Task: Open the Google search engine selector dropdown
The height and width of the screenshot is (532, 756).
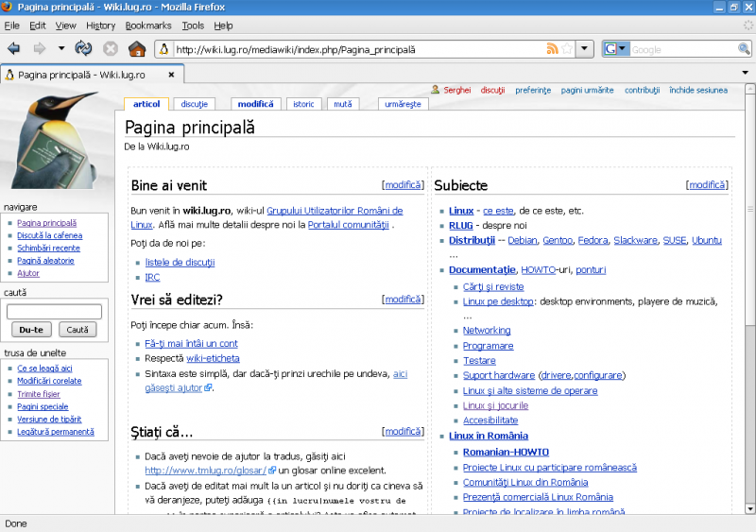Action: tap(616, 49)
